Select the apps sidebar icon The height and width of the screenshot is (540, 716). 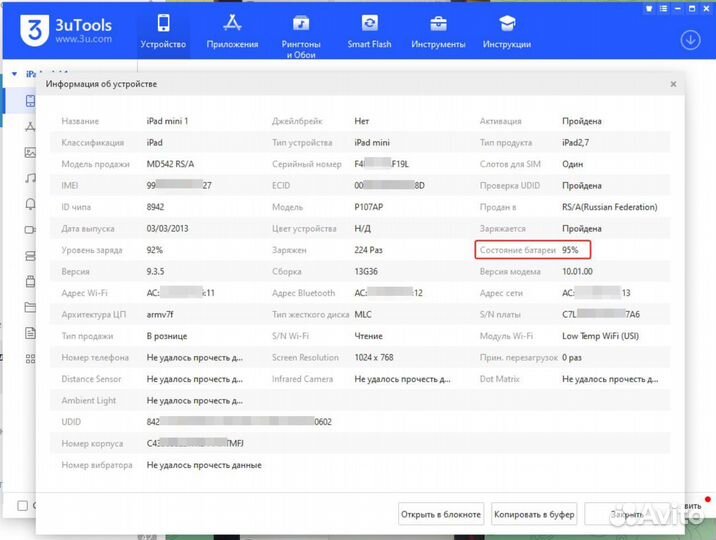[30, 126]
